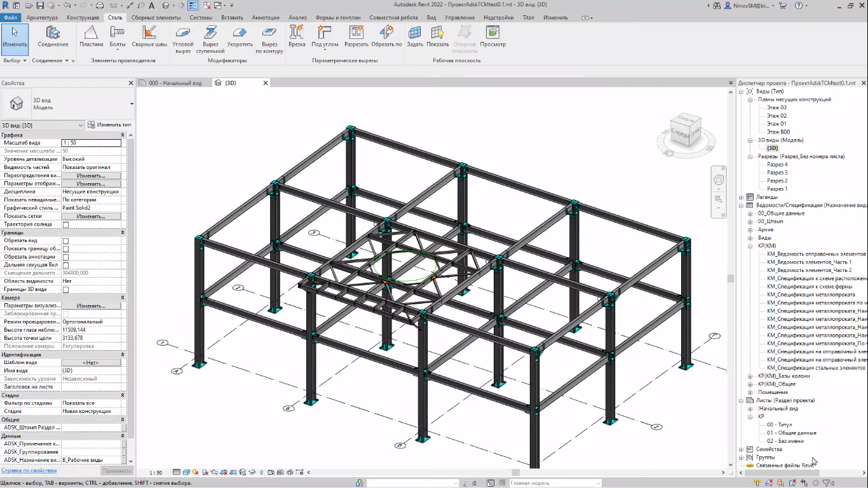Toggle Траектория солнца checkbox
This screenshot has height=488, width=868.
point(65,225)
